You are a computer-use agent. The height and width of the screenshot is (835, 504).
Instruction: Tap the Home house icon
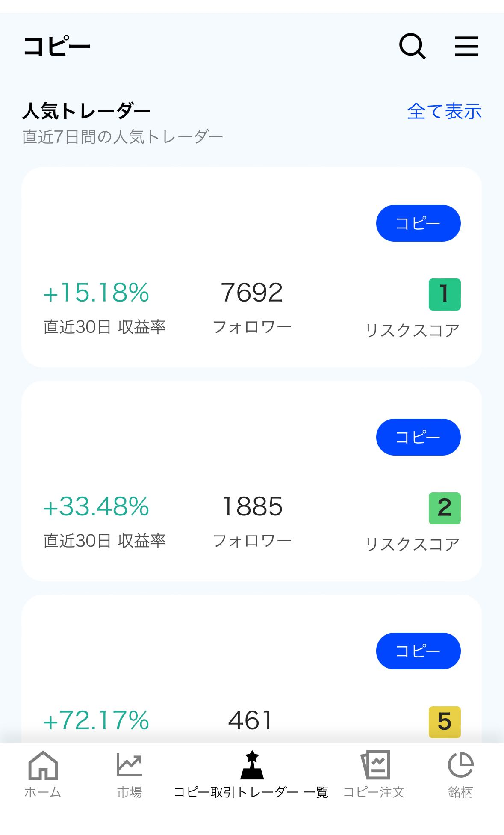pos(43,765)
